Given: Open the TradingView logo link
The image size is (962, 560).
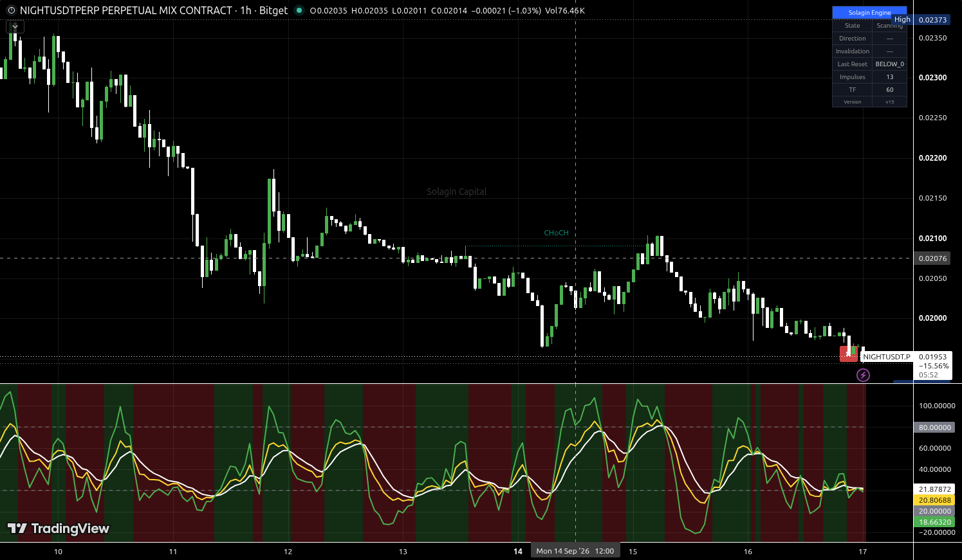Looking at the screenshot, I should click(58, 528).
